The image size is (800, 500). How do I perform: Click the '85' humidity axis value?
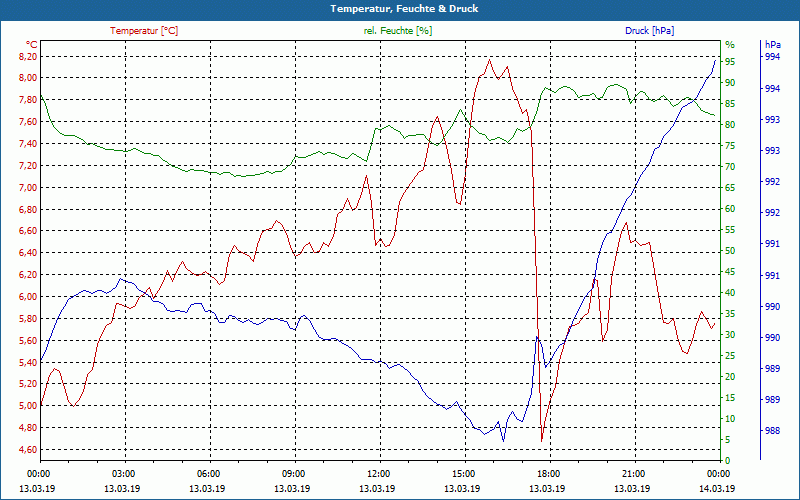coord(730,104)
